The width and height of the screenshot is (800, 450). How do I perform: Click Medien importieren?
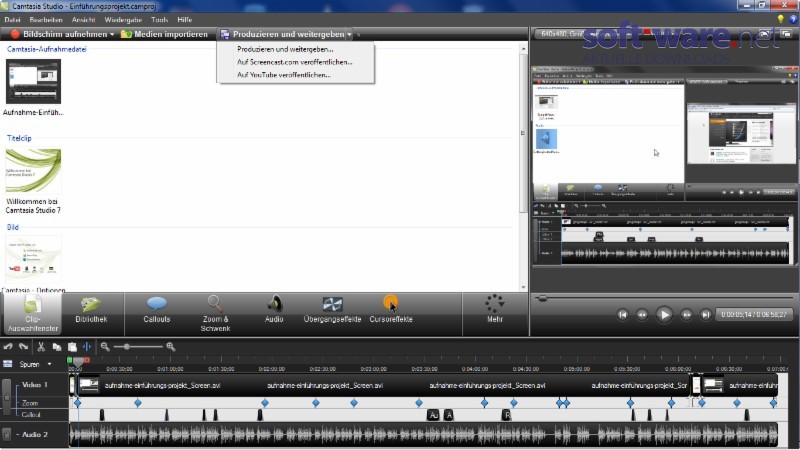pyautogui.click(x=164, y=34)
